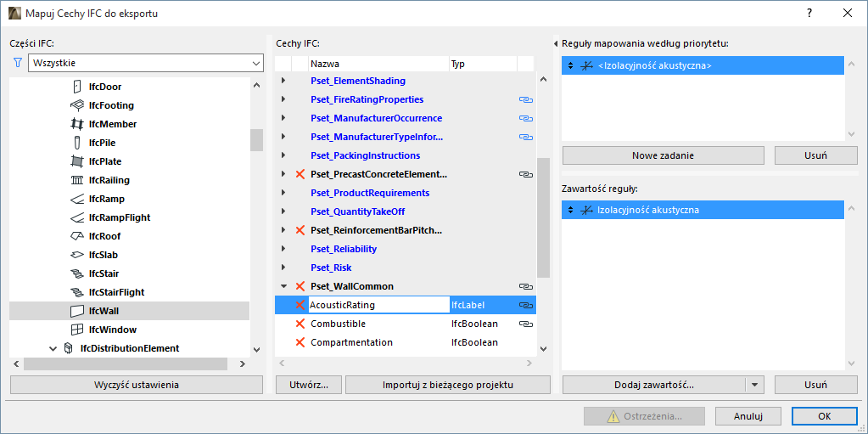Click the AcousticRating name input field
Viewport: 868px width, 434px height.
tap(378, 305)
